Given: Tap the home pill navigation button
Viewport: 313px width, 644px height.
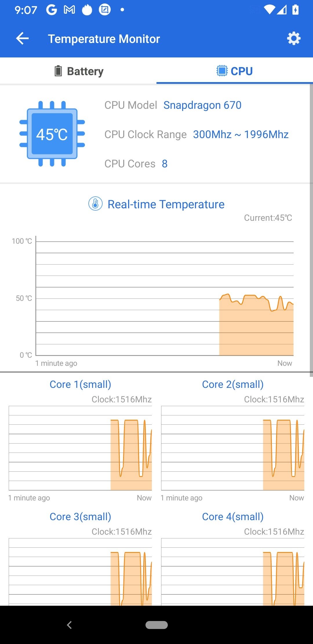Looking at the screenshot, I should click(x=156, y=625).
